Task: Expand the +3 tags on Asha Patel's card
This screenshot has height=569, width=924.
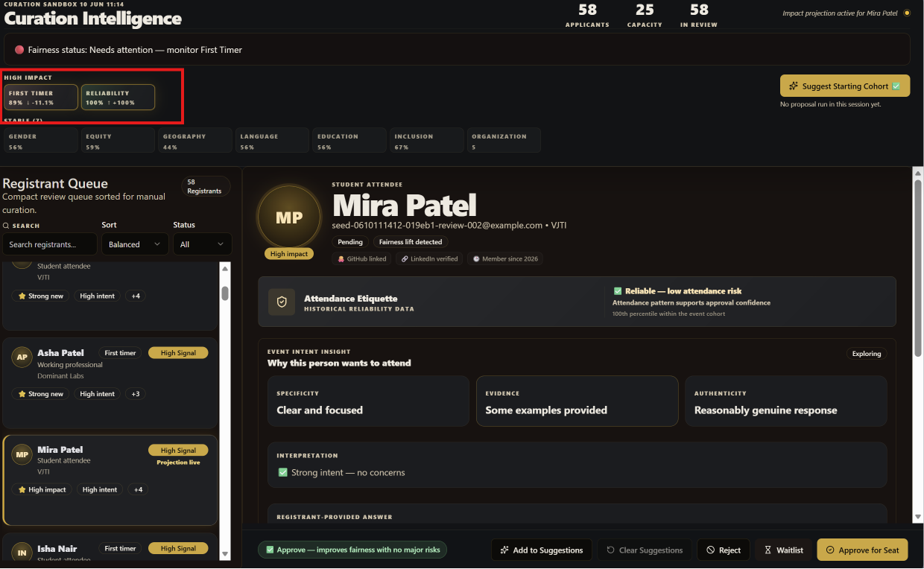Action: pos(135,394)
